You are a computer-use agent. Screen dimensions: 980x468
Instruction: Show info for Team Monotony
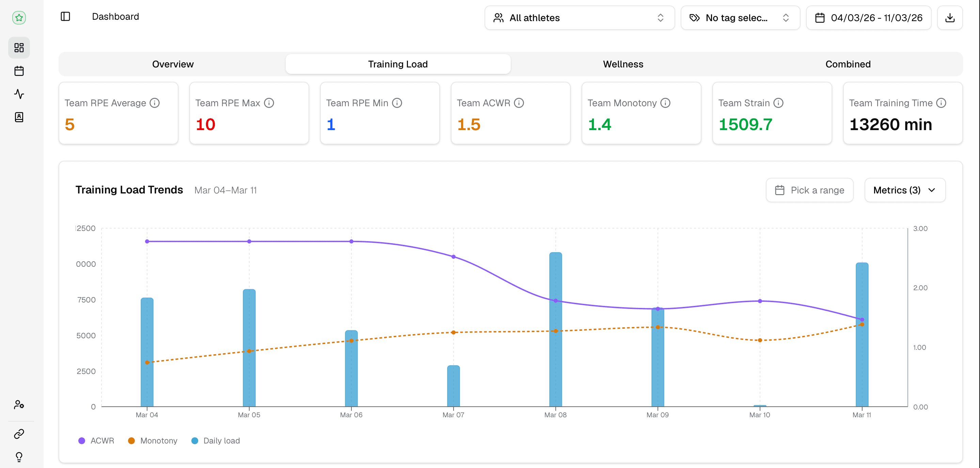(665, 103)
